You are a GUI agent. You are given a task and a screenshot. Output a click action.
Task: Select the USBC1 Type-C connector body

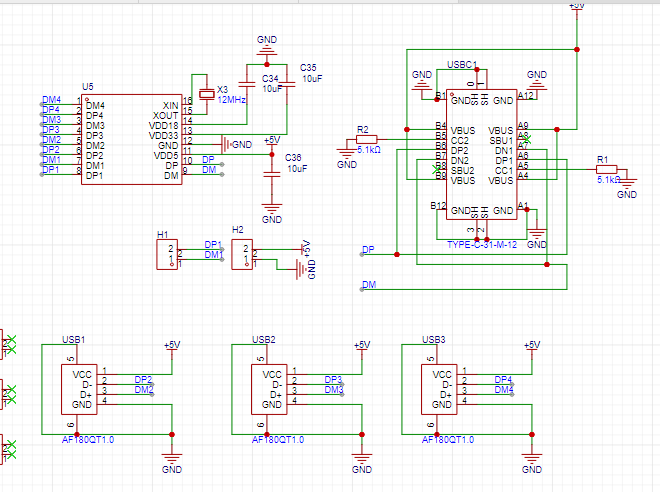tap(482, 165)
